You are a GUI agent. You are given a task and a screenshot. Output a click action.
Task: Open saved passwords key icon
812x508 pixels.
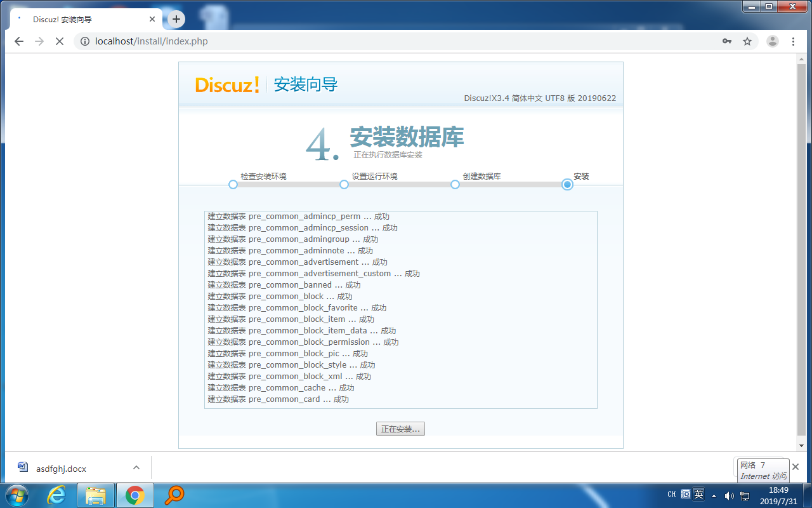(727, 41)
